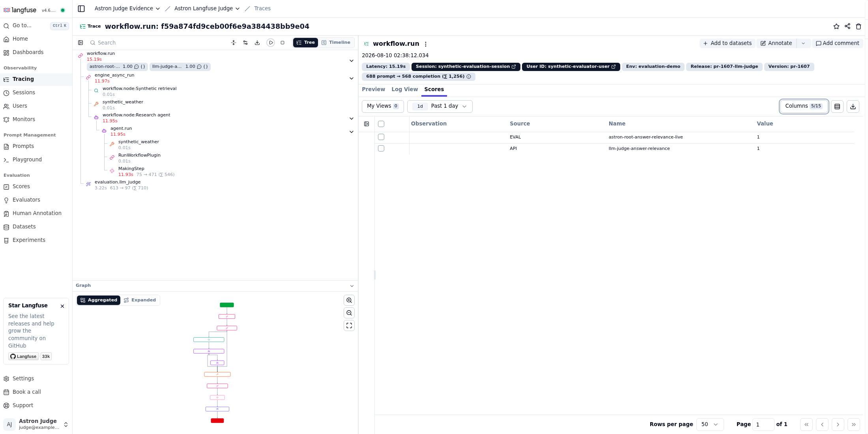Open Astron Langfuse Judge project dropdown
Screen dimensions: 868x434
pos(207,8)
